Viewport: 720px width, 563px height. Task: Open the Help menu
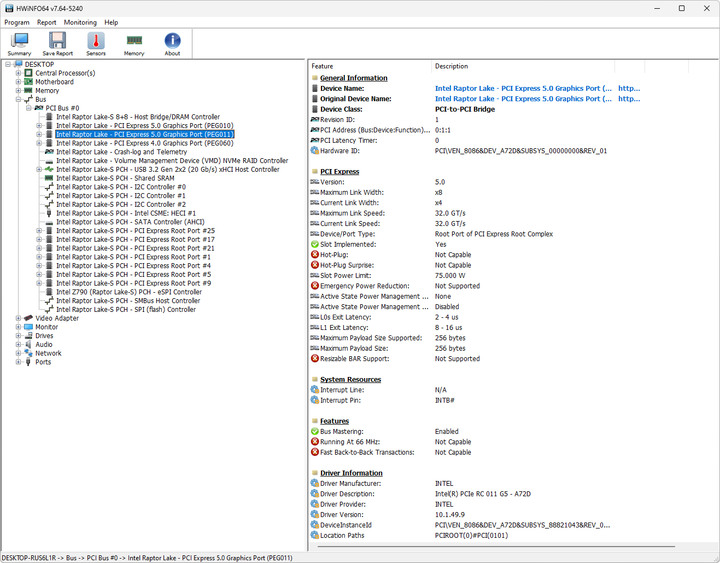pos(111,22)
